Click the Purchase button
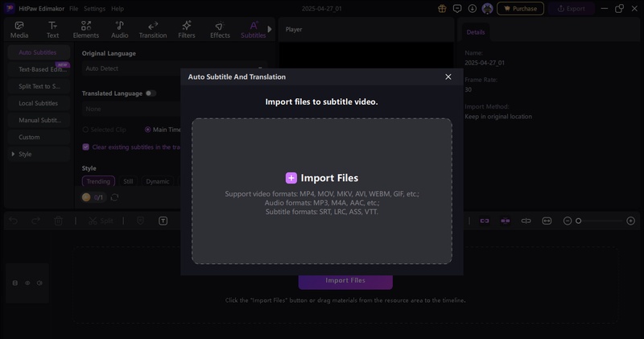The image size is (644, 339). [520, 8]
